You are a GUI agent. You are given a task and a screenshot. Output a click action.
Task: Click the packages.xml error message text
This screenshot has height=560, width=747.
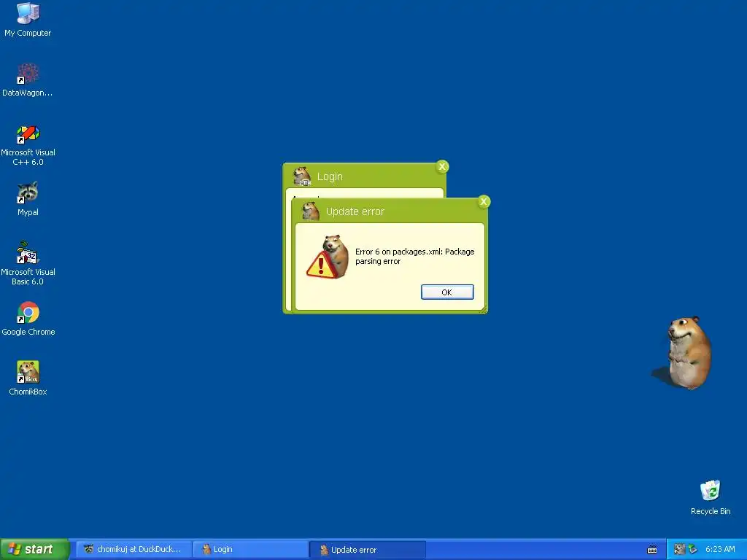coord(414,256)
